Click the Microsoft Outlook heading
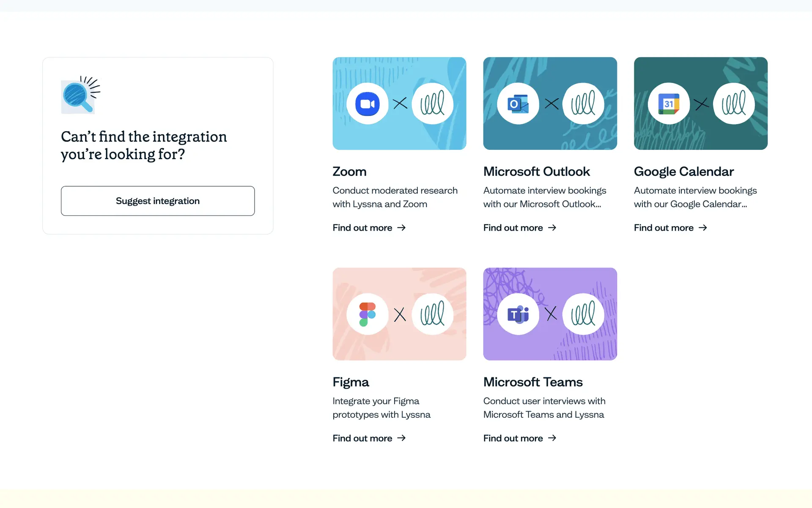This screenshot has height=508, width=812. pyautogui.click(x=536, y=171)
